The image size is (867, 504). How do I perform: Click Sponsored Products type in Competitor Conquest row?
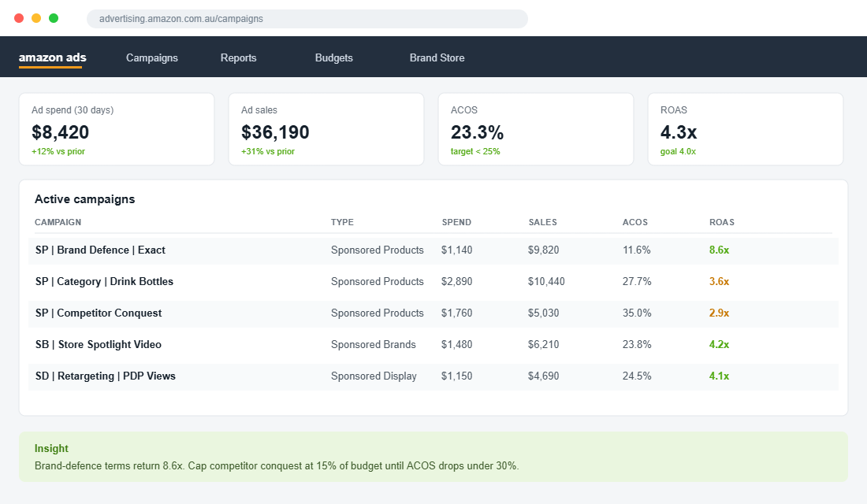point(377,313)
